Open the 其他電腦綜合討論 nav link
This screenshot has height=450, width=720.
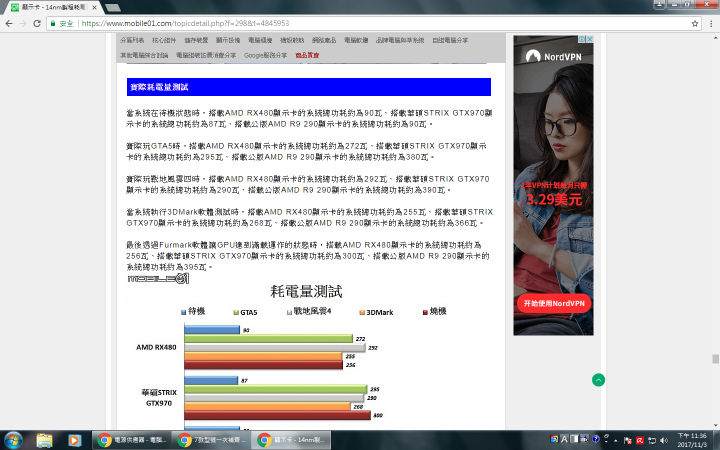point(144,55)
